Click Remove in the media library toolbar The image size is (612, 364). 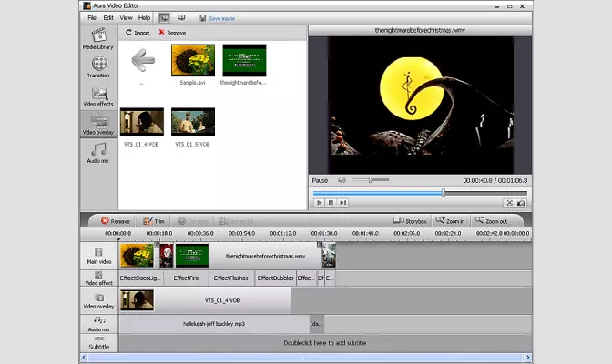[x=172, y=33]
